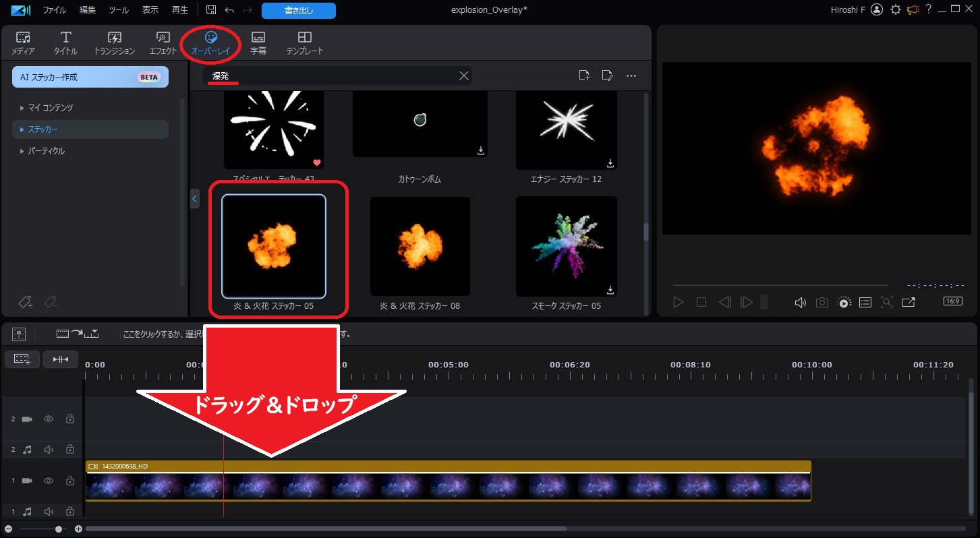Open the 編集 menu
This screenshot has width=980, height=538.
88,10
